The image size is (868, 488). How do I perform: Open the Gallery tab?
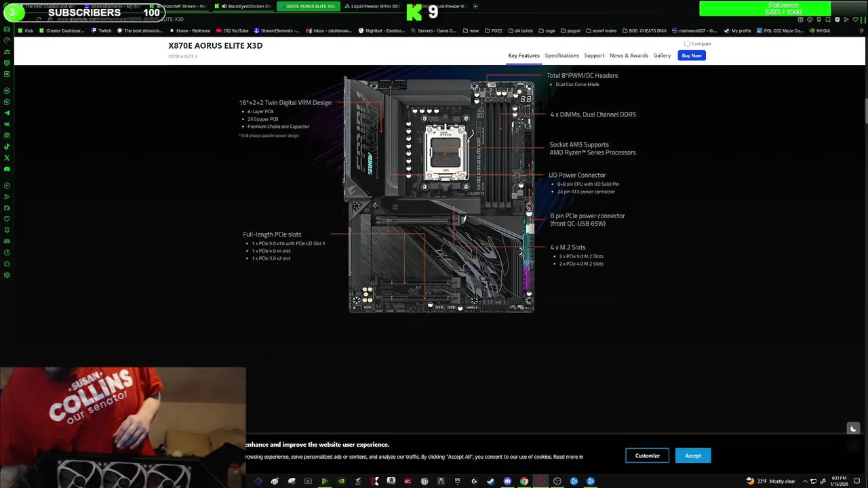[x=662, y=56]
